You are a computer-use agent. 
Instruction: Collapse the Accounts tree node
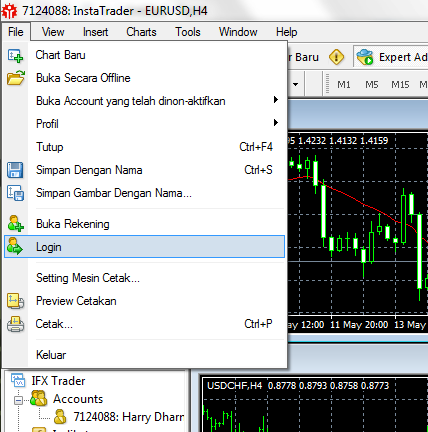point(18,400)
